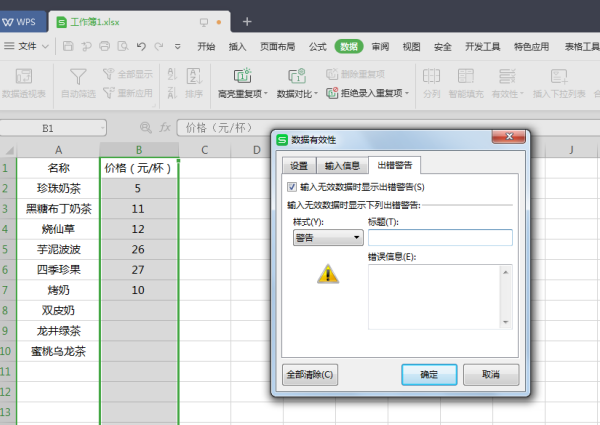Expand Highlight Duplicates dropdown arrow
Screen dimensions: 600x425
click(x=266, y=94)
